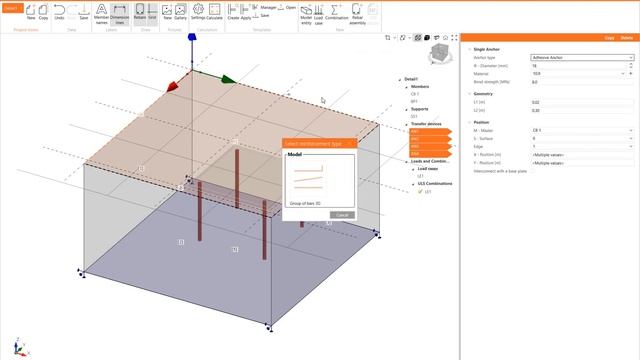
Task: Toggle solid view icon
Action: click(427, 38)
